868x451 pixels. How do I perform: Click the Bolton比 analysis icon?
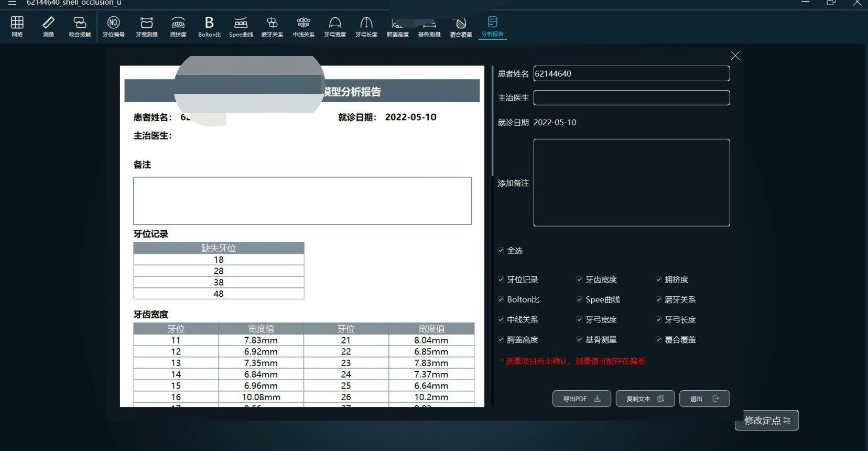coord(209,26)
